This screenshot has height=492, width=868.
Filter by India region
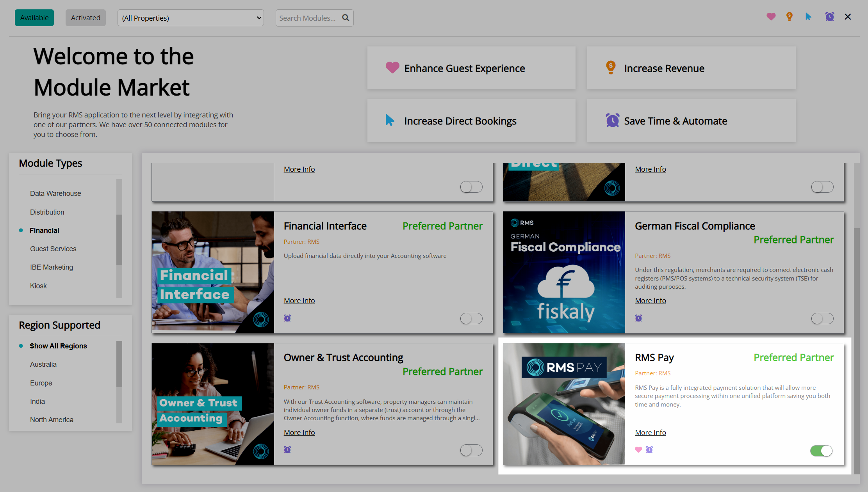click(x=37, y=401)
